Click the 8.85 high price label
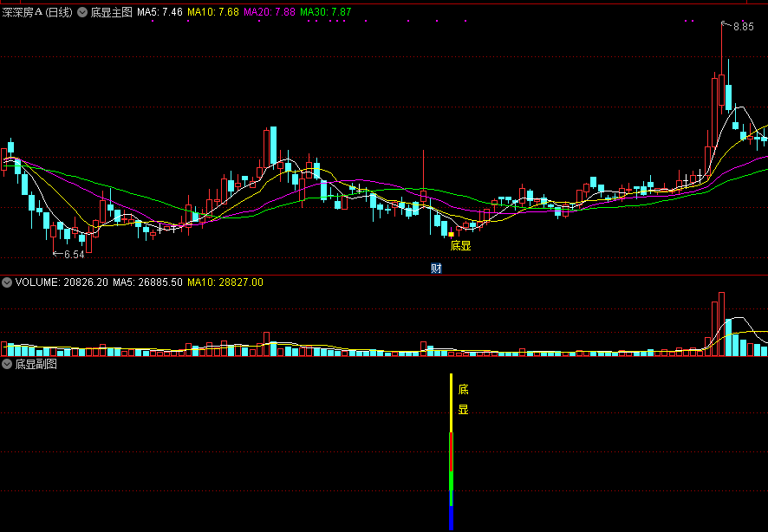Viewport: 768px width, 532px height. [x=743, y=27]
